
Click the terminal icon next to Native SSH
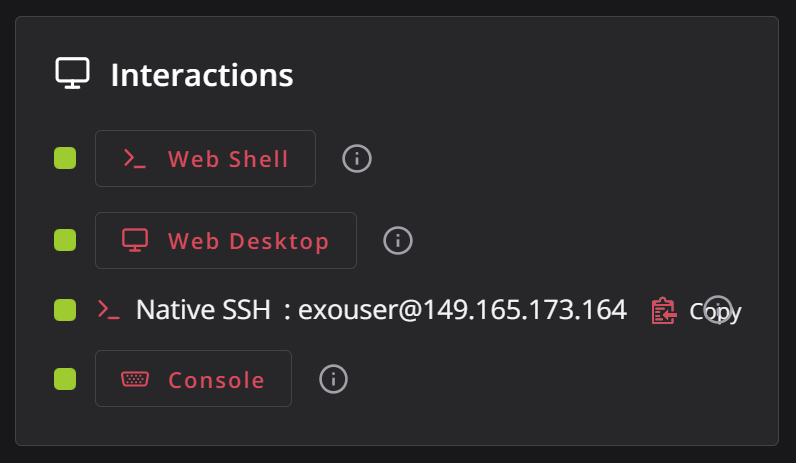click(109, 310)
